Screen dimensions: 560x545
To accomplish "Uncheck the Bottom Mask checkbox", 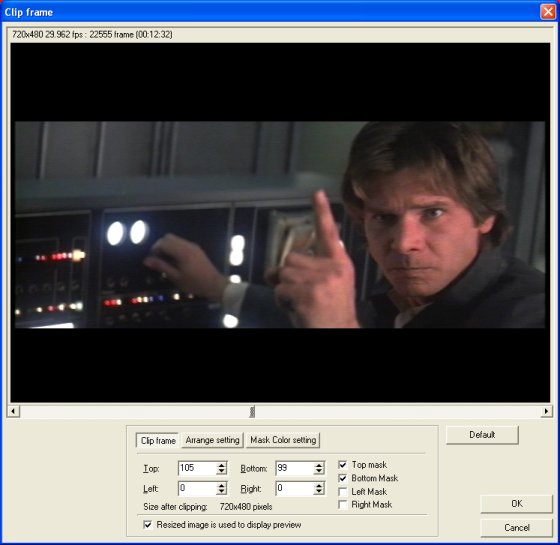I will coord(342,478).
